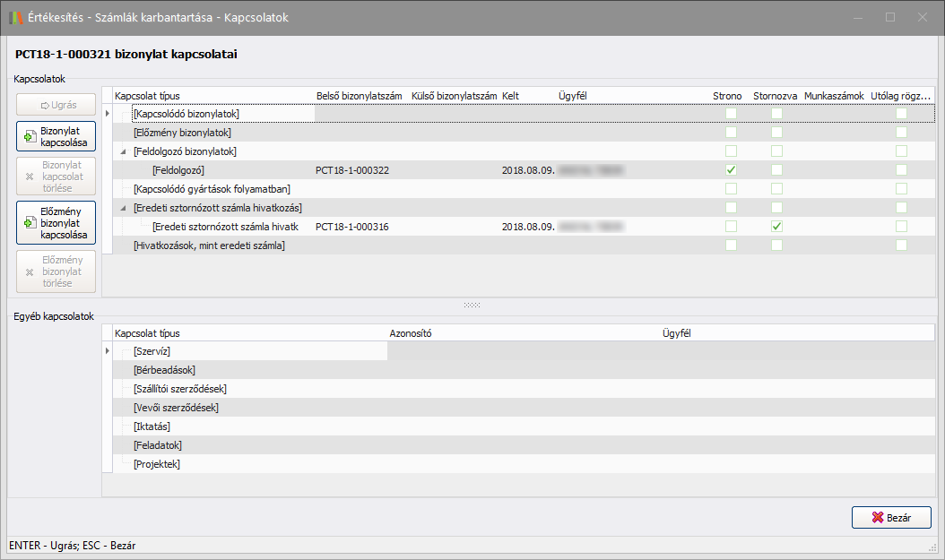
Task: Click the row indicator arrow beside Kapcsolódó bizonylatok
Action: tap(108, 113)
